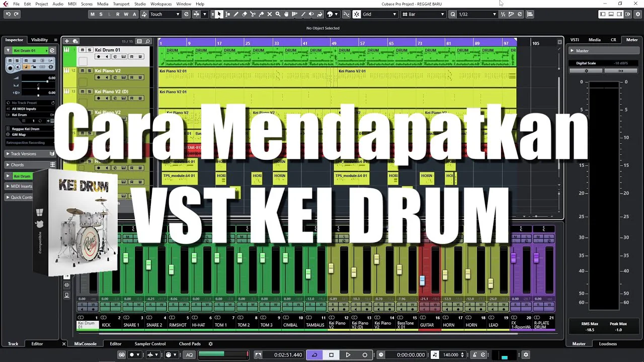644x362 pixels.
Task: Open the Workspaces menu
Action: pyautogui.click(x=161, y=4)
